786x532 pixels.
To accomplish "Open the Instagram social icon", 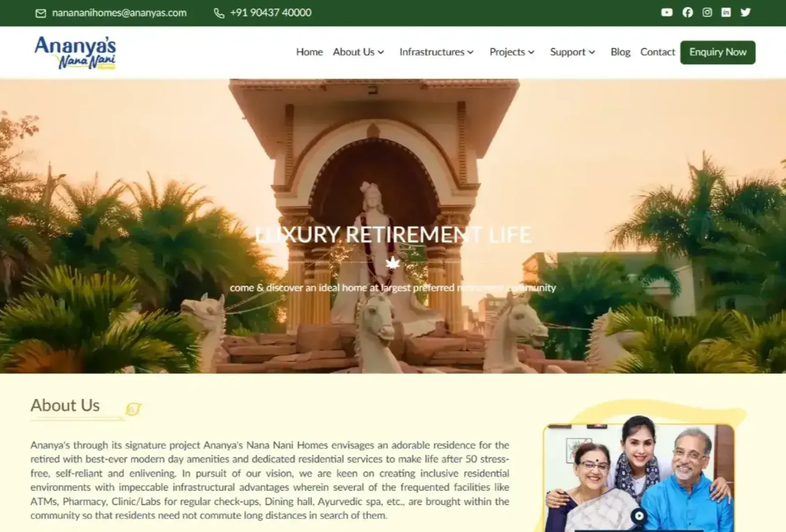I will (x=707, y=13).
